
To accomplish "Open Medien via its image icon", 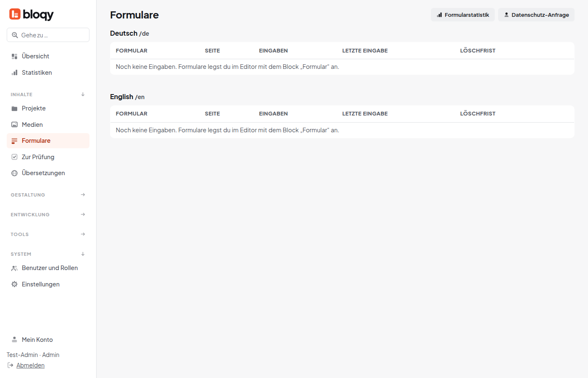I will click(x=14, y=125).
